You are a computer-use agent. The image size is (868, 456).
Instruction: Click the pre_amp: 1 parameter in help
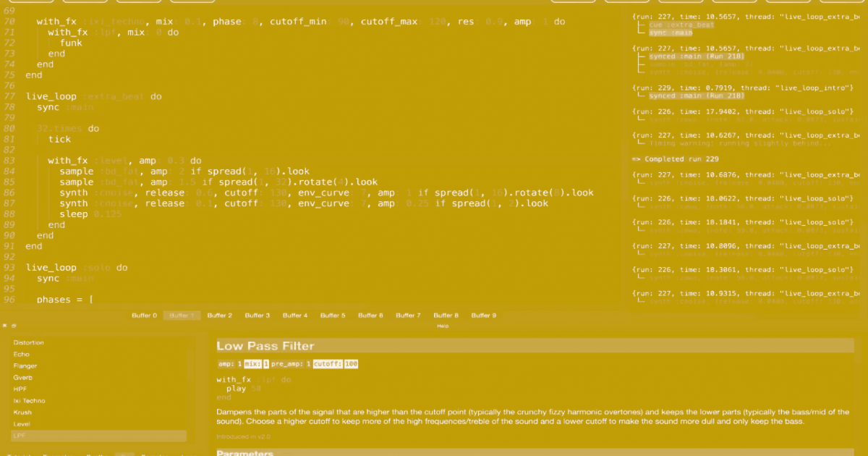(x=291, y=364)
